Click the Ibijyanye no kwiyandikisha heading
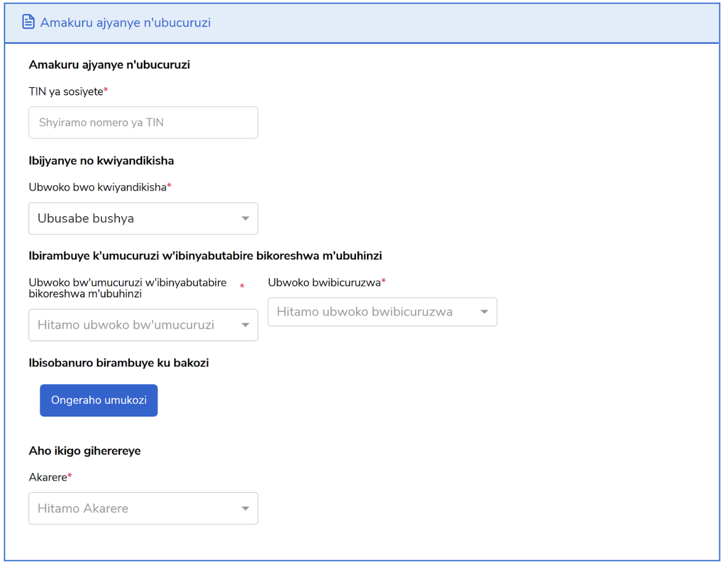Image resolution: width=728 pixels, height=568 pixels. 101,161
